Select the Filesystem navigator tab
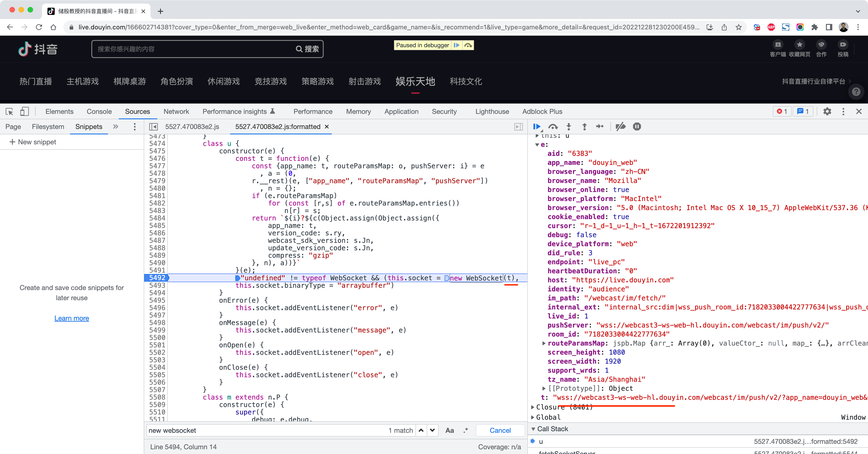The image size is (868, 454). [x=48, y=127]
